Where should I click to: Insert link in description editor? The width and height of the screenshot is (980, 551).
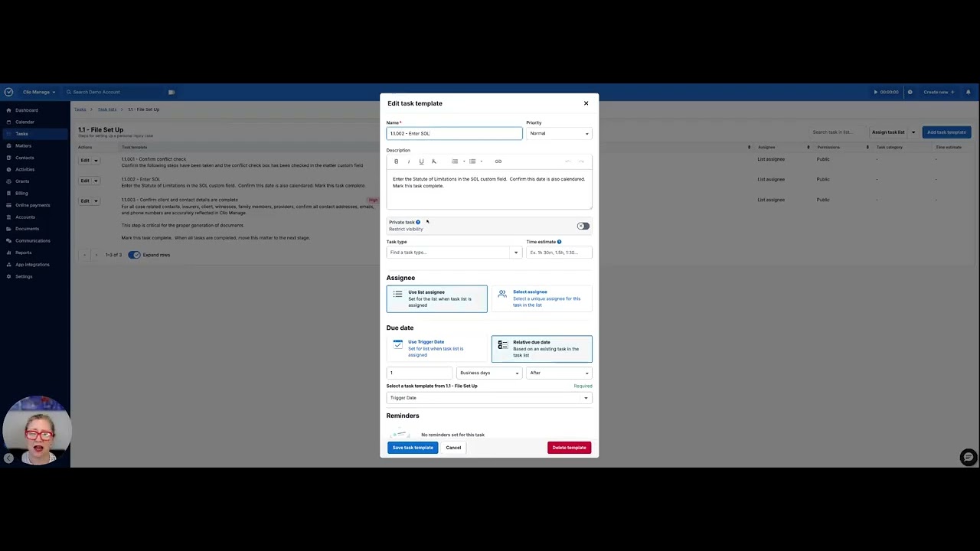coord(498,161)
